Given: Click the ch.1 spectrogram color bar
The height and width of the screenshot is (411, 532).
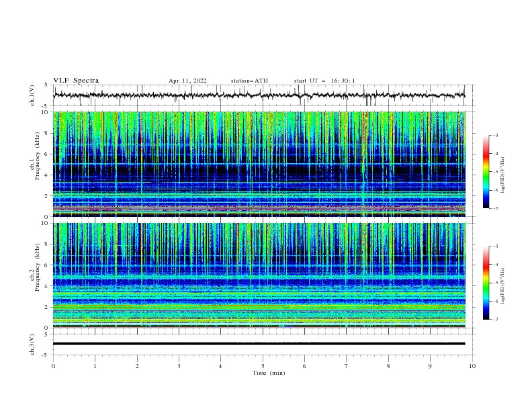Looking at the screenshot, I should click(x=486, y=172).
